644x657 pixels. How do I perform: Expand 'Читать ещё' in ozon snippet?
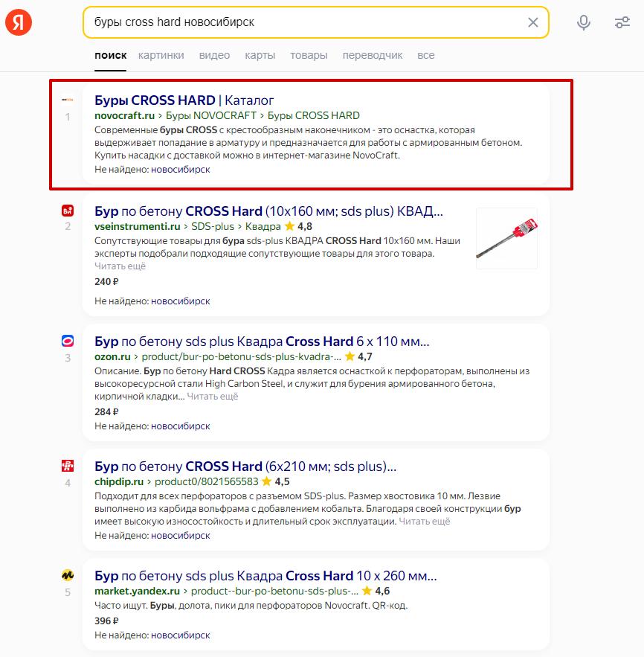click(x=212, y=397)
